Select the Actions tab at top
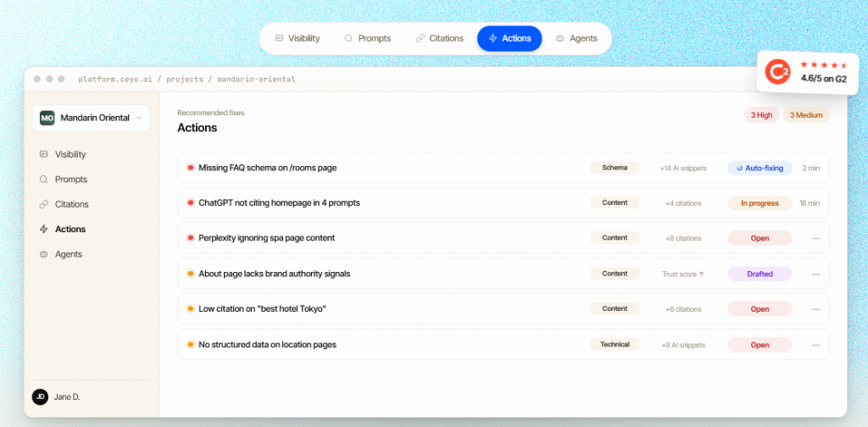Image resolution: width=868 pixels, height=427 pixels. (509, 38)
